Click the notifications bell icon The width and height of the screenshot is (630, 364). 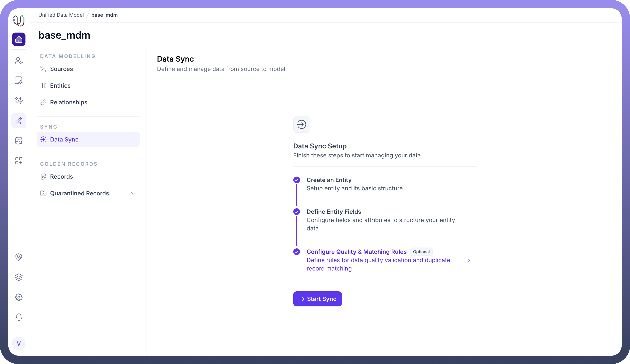(19, 317)
